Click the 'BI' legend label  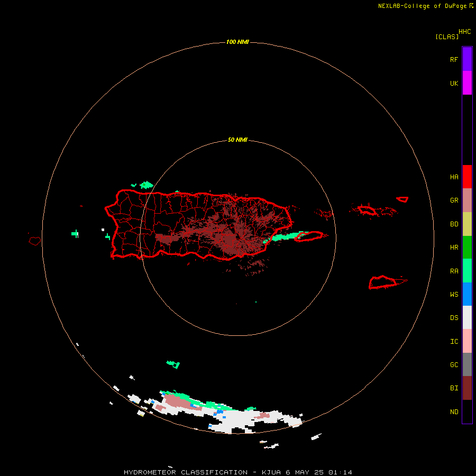click(454, 388)
